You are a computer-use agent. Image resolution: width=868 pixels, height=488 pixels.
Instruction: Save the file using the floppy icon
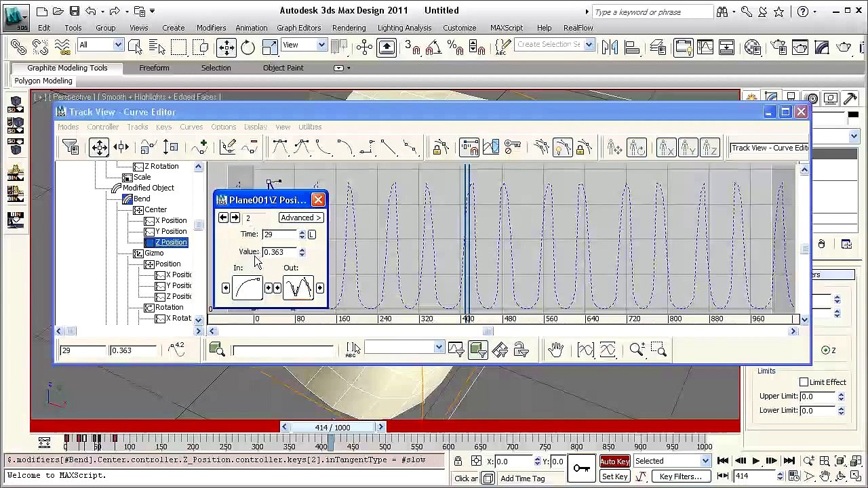[74, 11]
